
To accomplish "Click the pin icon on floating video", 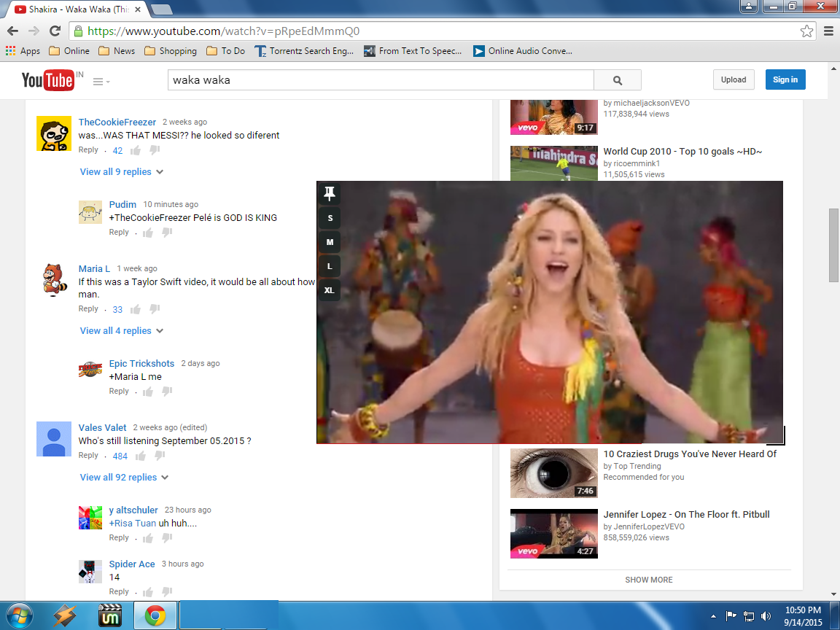I will coord(330,193).
